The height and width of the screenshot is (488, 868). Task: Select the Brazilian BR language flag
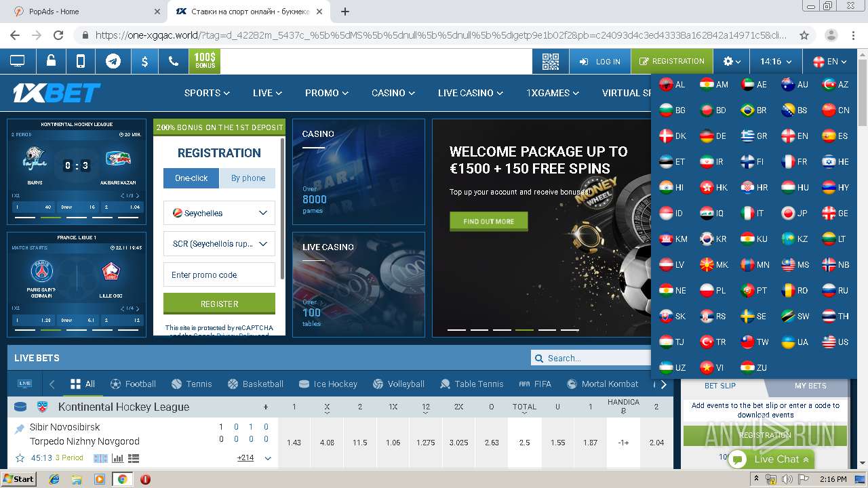tap(753, 110)
